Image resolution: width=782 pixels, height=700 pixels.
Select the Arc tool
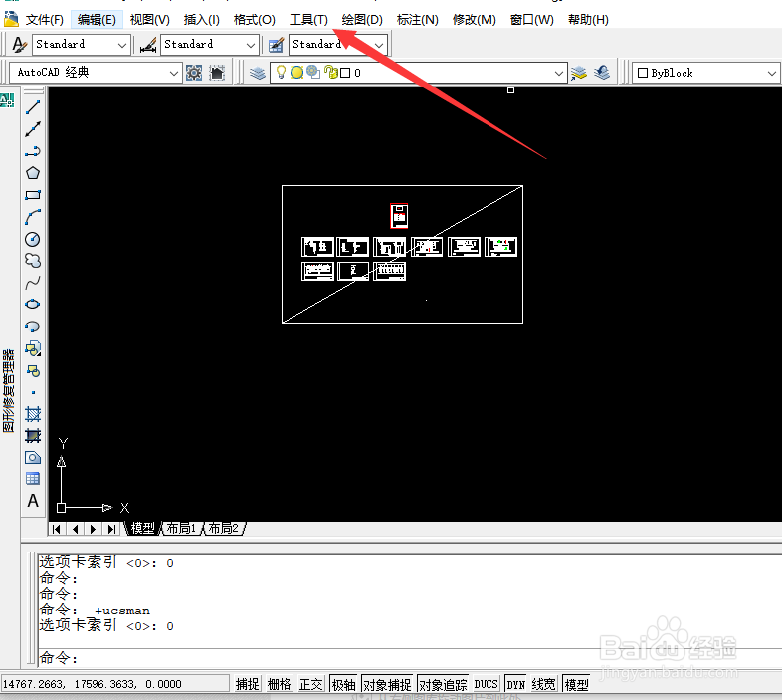point(33,217)
